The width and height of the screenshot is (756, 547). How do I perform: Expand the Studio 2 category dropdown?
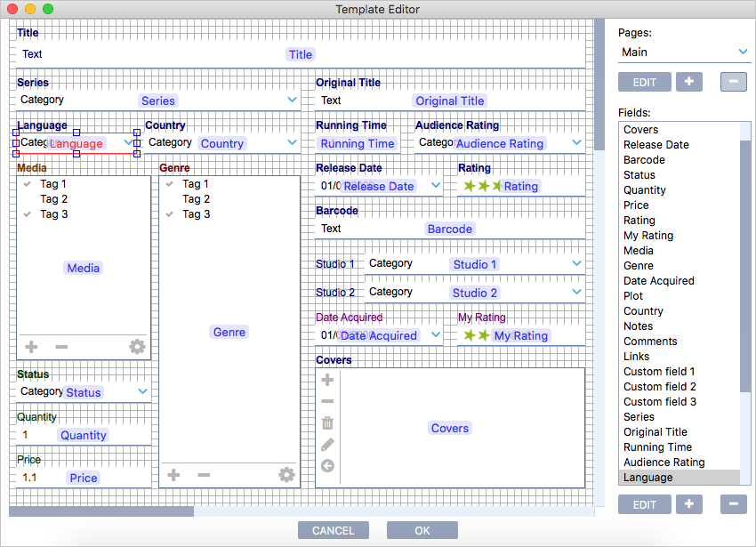coord(576,292)
